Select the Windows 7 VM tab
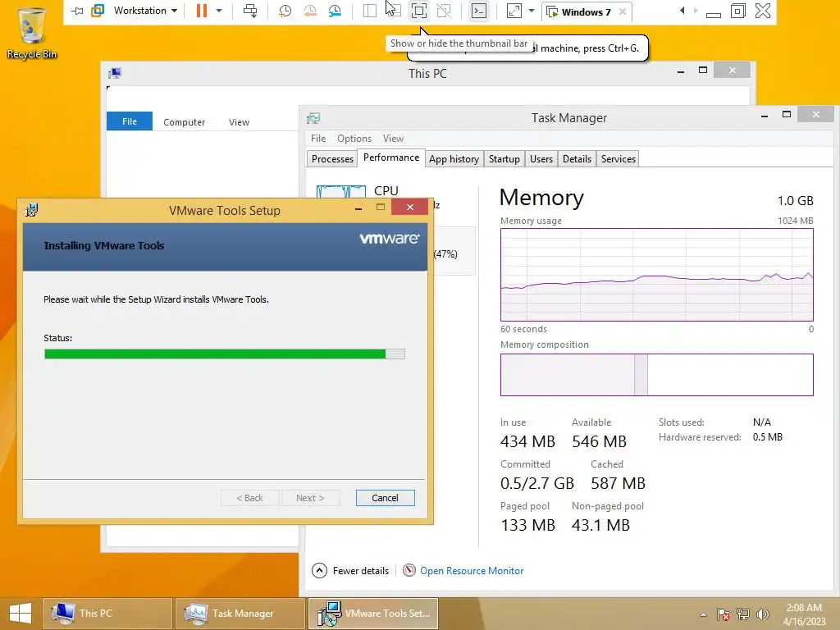Viewport: 840px width, 630px height. [585, 11]
